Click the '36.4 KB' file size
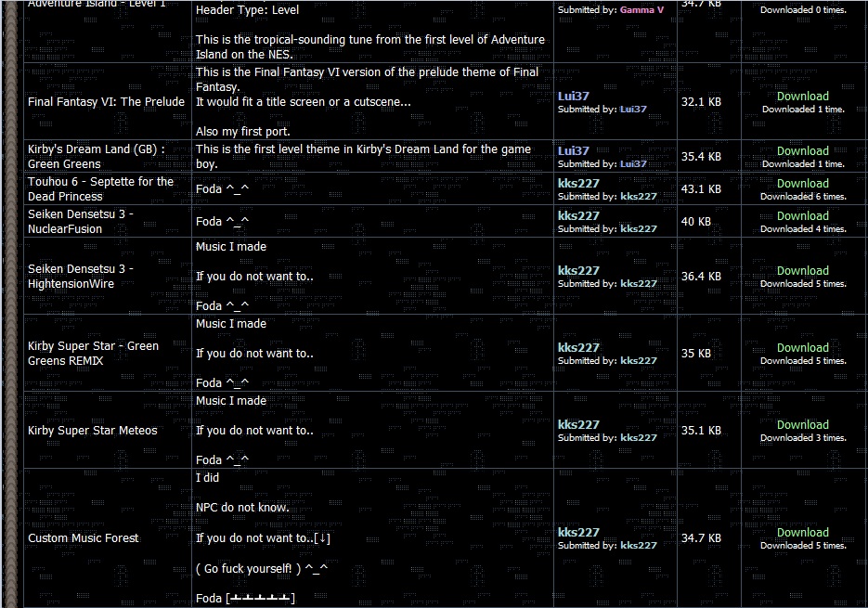The height and width of the screenshot is (608, 868). point(701,277)
